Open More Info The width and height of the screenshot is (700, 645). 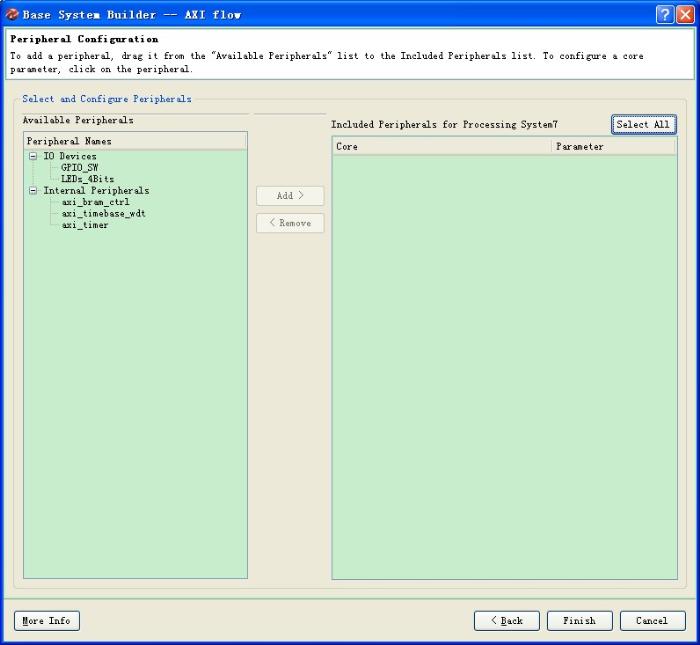pos(47,621)
